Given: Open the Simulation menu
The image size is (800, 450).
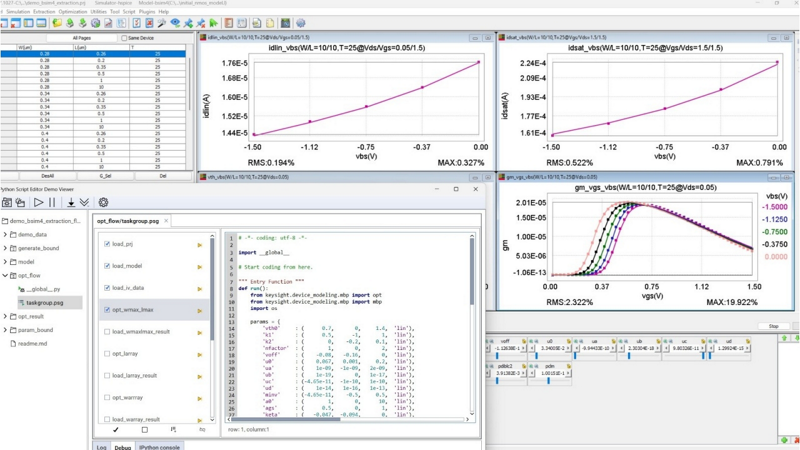Looking at the screenshot, I should coord(18,11).
